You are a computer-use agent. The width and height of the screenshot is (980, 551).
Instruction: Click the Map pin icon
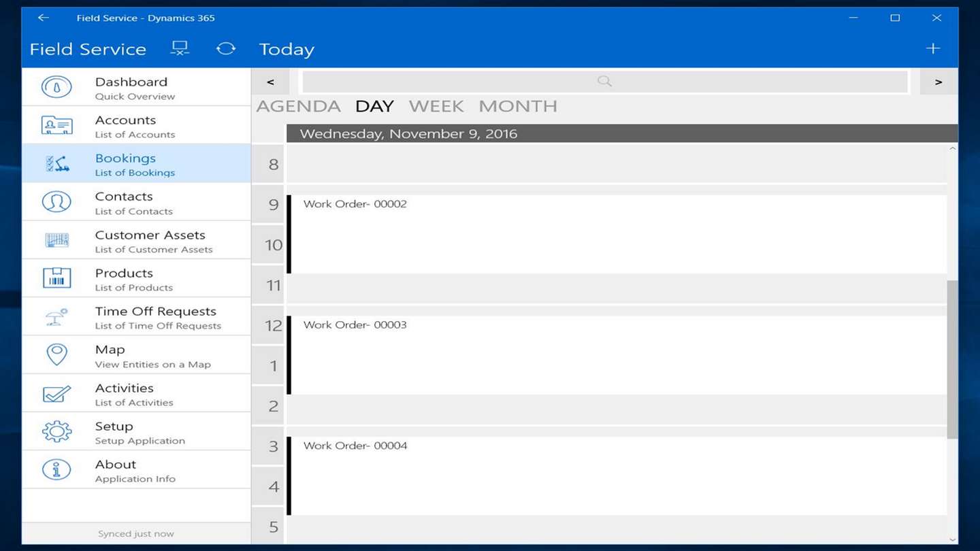click(x=56, y=354)
